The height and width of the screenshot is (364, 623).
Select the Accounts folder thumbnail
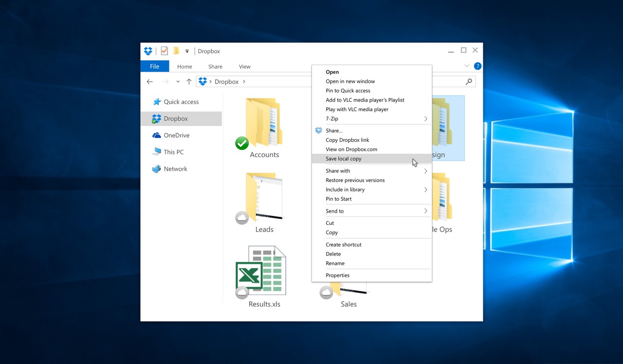point(264,122)
